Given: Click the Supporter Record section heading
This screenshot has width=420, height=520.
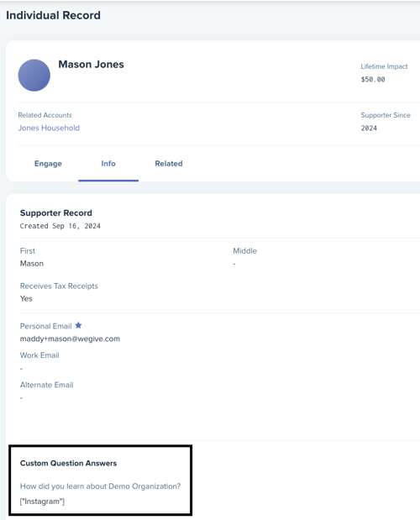Looking at the screenshot, I should [x=56, y=213].
